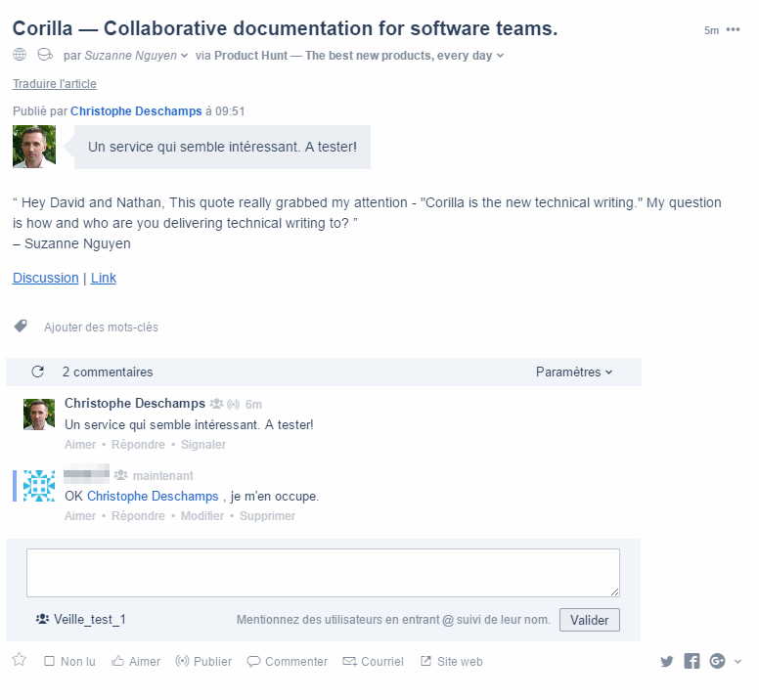This screenshot has height=700, width=759.
Task: Share the article on Google Plus
Action: (x=717, y=662)
